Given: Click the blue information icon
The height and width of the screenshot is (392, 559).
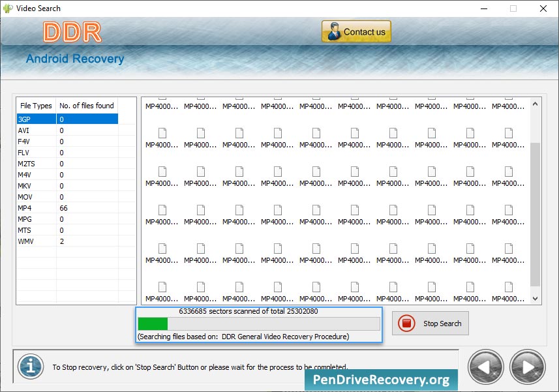Looking at the screenshot, I should 31,367.
